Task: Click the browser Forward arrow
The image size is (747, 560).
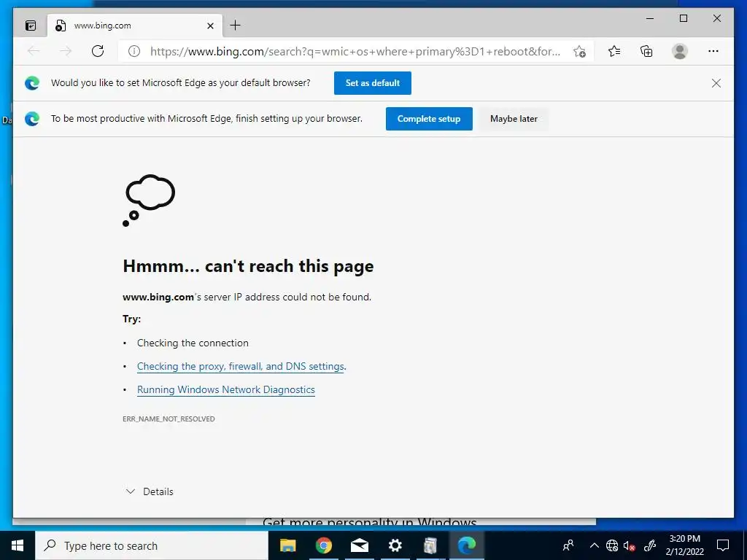Action: tap(66, 51)
